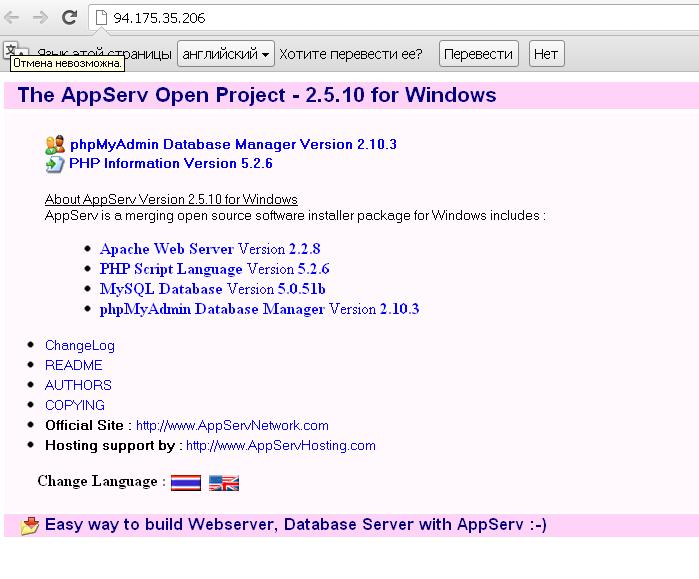Click the download folder icon in the footer
699x579 pixels.
[x=30, y=526]
